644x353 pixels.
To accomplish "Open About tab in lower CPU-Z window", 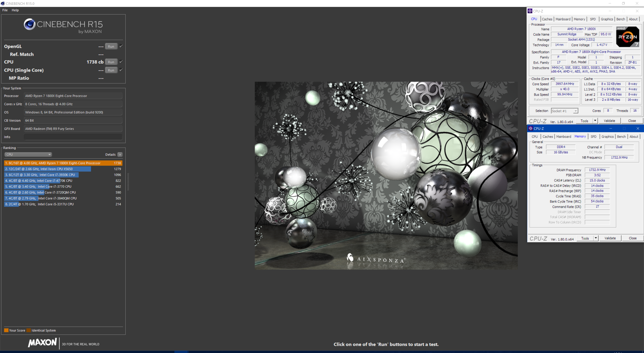I will (634, 137).
